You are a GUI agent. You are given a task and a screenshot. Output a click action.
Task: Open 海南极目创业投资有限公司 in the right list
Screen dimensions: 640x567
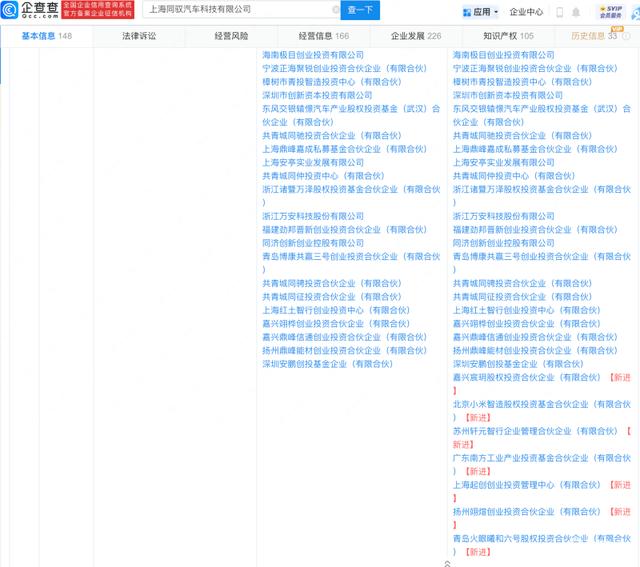[x=503, y=55]
